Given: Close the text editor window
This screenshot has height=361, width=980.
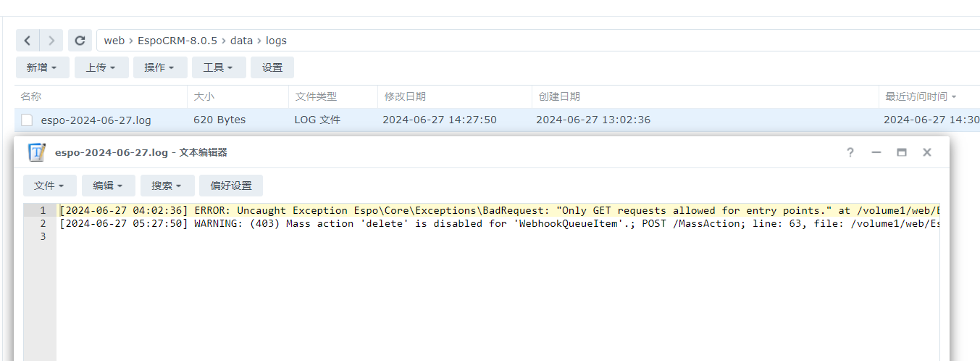Looking at the screenshot, I should click(926, 152).
